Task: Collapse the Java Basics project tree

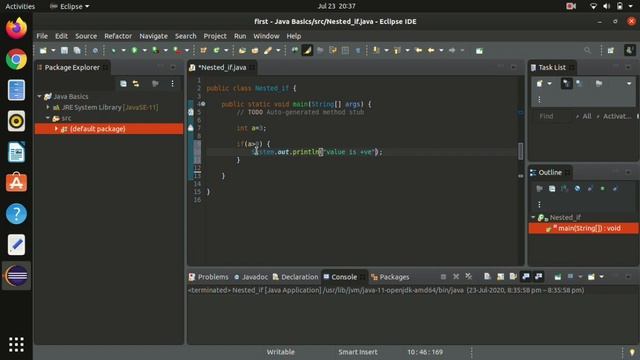Action: point(40,97)
